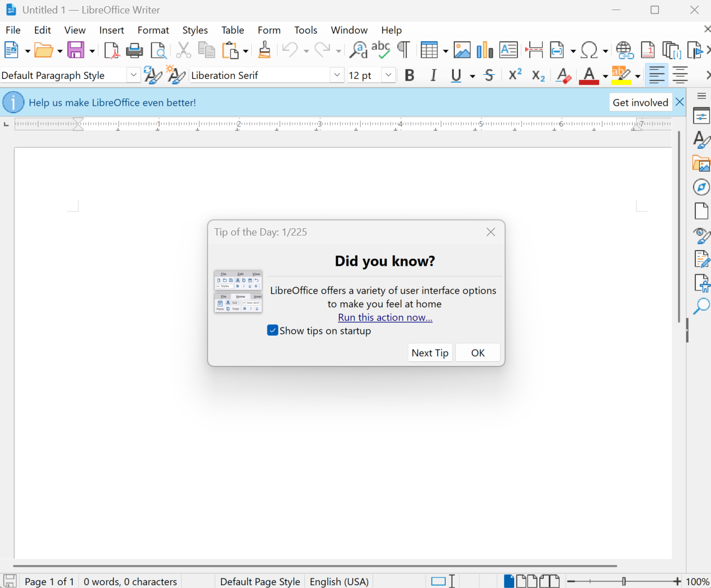
Task: Open the Format menu
Action: click(x=153, y=30)
